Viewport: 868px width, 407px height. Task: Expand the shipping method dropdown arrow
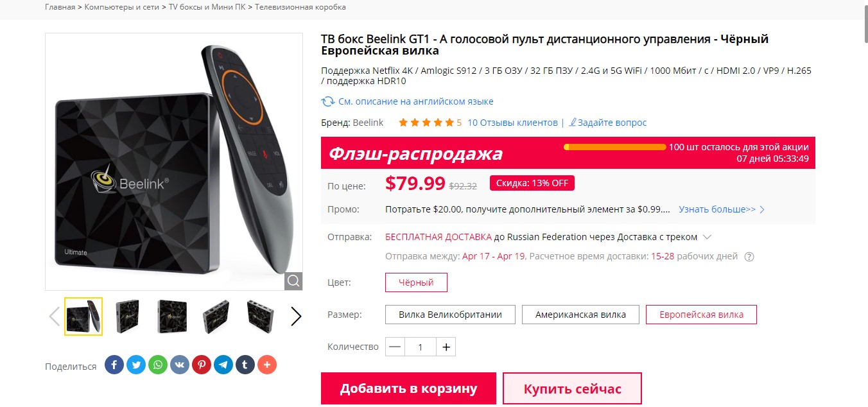click(707, 237)
